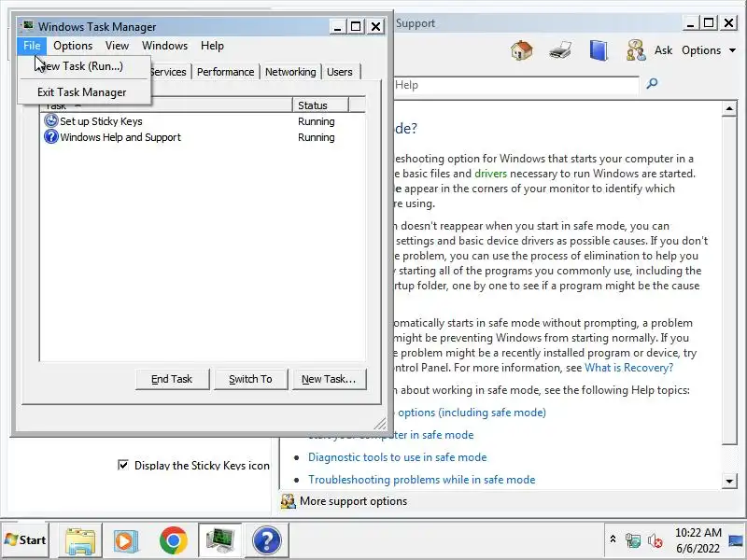Choose New Task (Run...) from File menu
This screenshot has height=560, width=747.
tap(84, 66)
